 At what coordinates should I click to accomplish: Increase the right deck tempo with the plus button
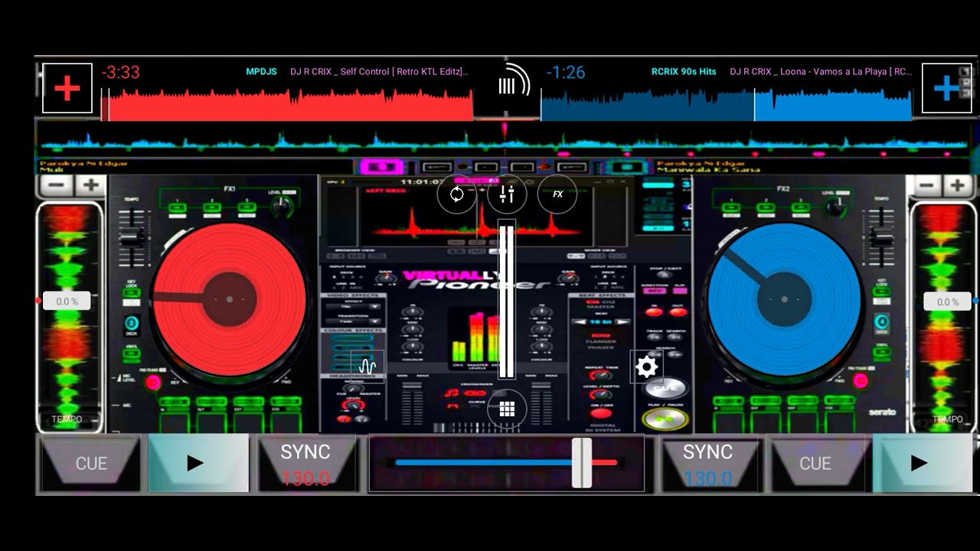pos(957,185)
